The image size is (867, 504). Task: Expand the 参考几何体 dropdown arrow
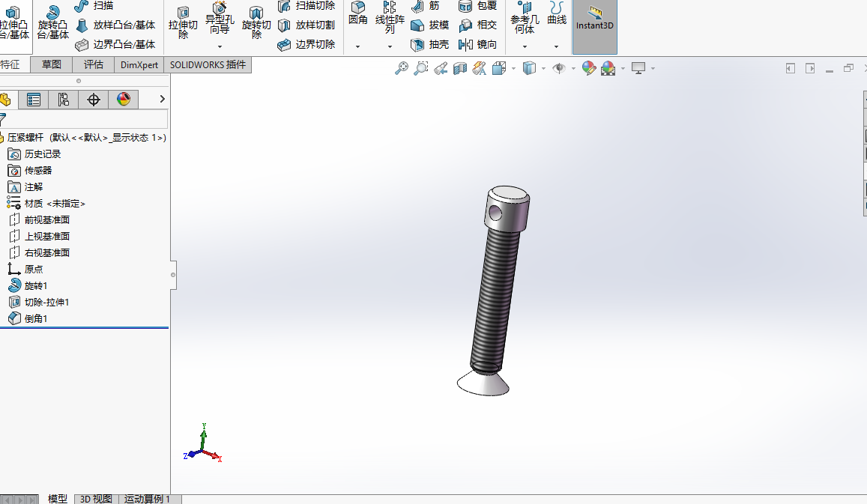(x=525, y=47)
